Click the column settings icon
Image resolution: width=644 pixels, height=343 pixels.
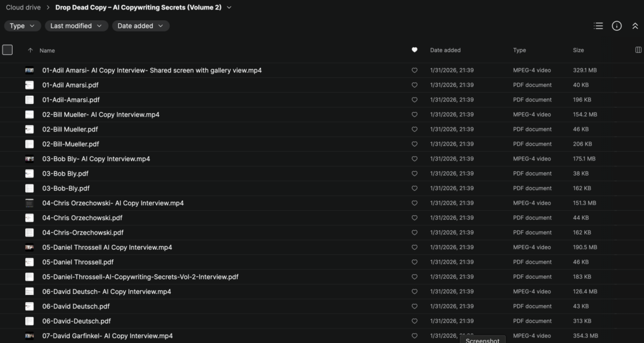(638, 50)
